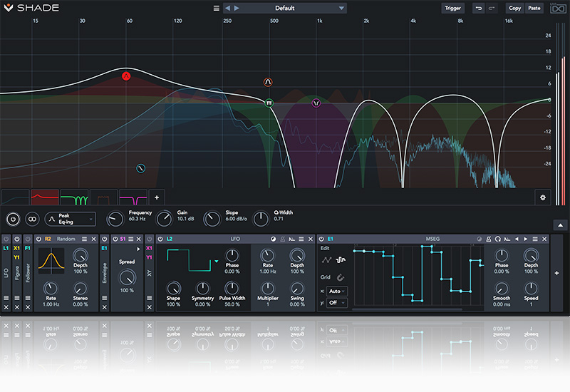Viewport: 570px width, 392px height.
Task: Select the MSEG step edit mode icon
Action: pyautogui.click(x=341, y=260)
